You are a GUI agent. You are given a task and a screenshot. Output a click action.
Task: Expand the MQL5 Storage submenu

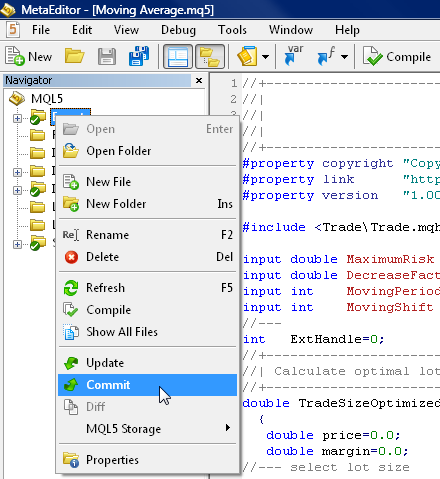click(x=147, y=428)
